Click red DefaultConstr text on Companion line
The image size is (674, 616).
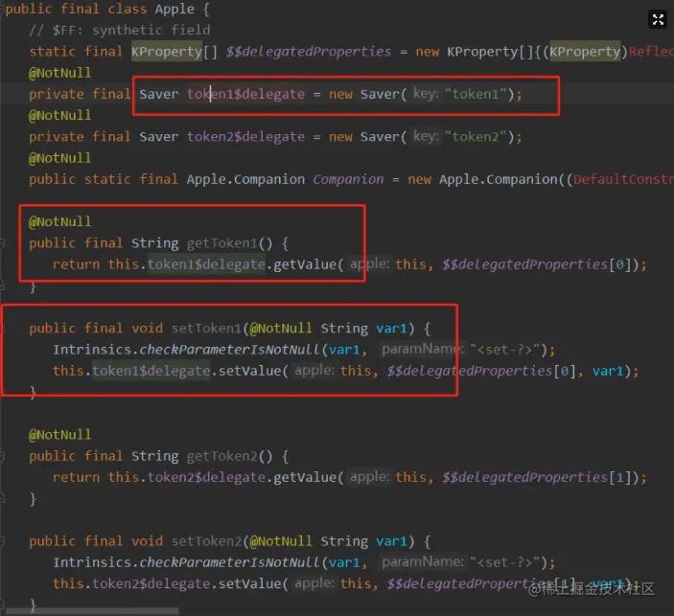[623, 179]
